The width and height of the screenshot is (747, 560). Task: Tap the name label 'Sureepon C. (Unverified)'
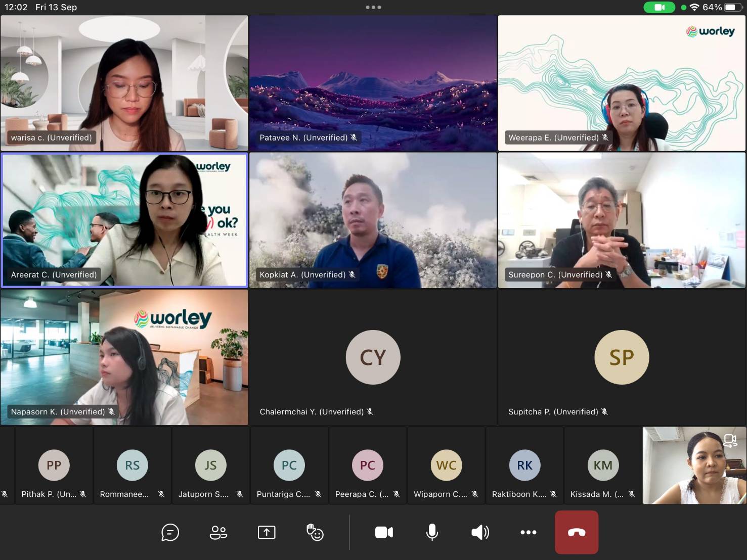(555, 274)
